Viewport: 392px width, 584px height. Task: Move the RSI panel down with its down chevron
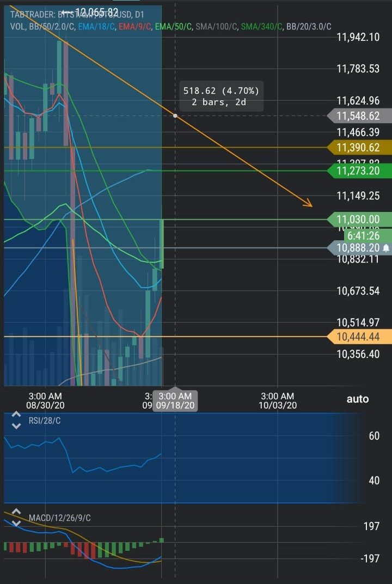click(x=16, y=425)
